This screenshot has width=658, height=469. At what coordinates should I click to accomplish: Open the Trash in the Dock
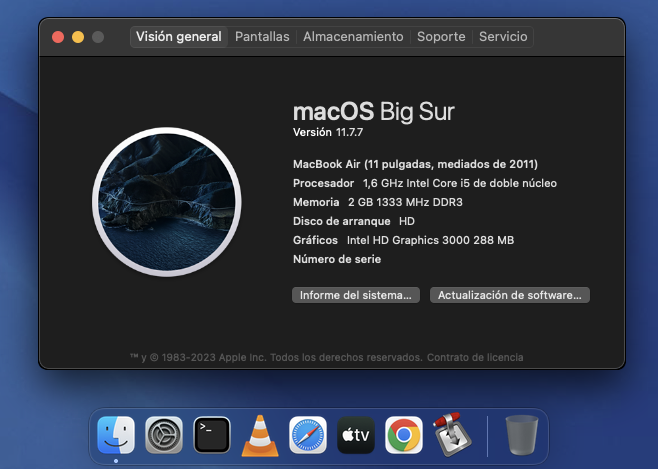coord(522,435)
